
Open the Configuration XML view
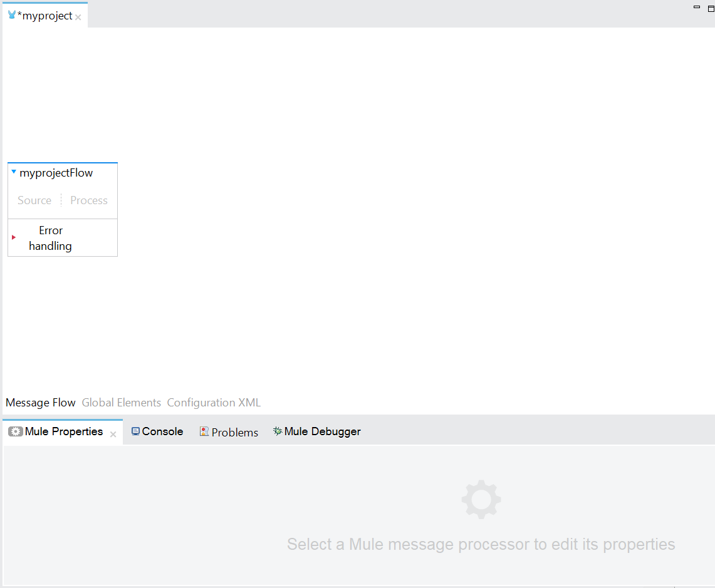tap(214, 403)
